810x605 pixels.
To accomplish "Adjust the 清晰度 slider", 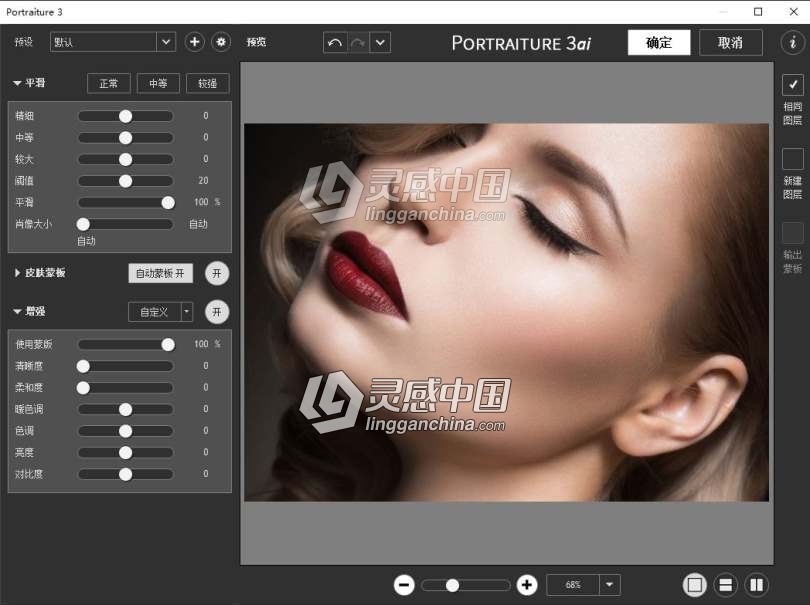I will point(126,366).
